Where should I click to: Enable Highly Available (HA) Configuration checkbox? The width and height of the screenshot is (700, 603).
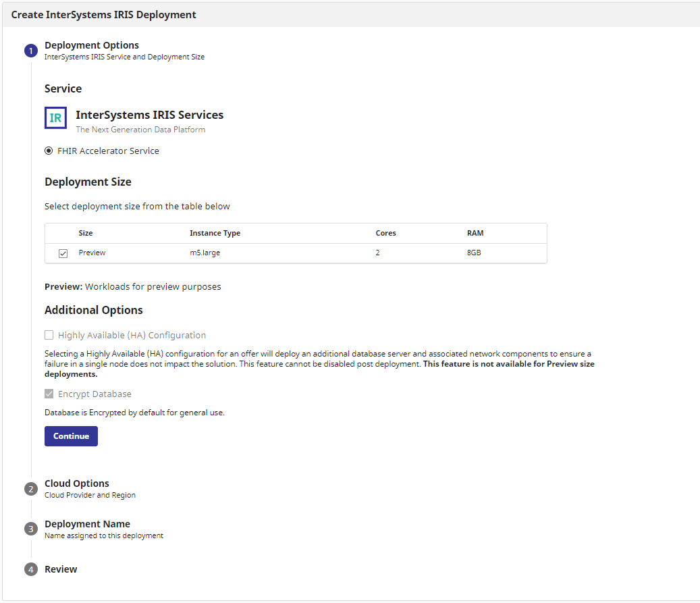pos(49,335)
